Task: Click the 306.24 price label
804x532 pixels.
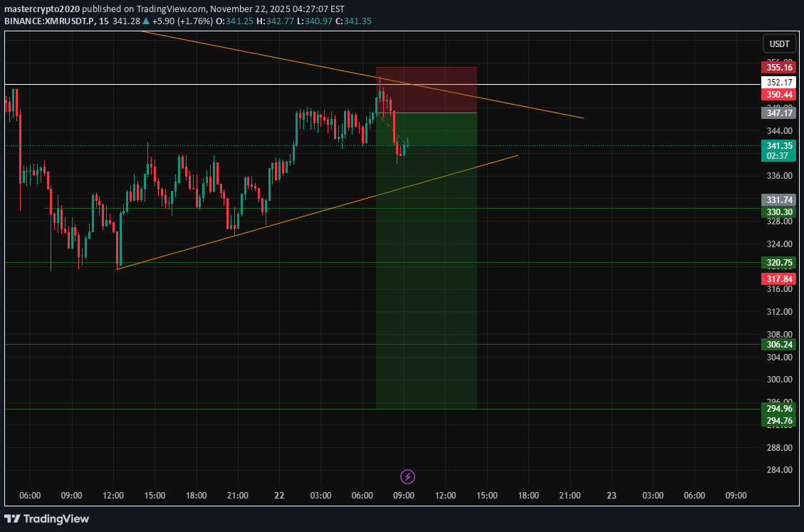Action: (778, 344)
